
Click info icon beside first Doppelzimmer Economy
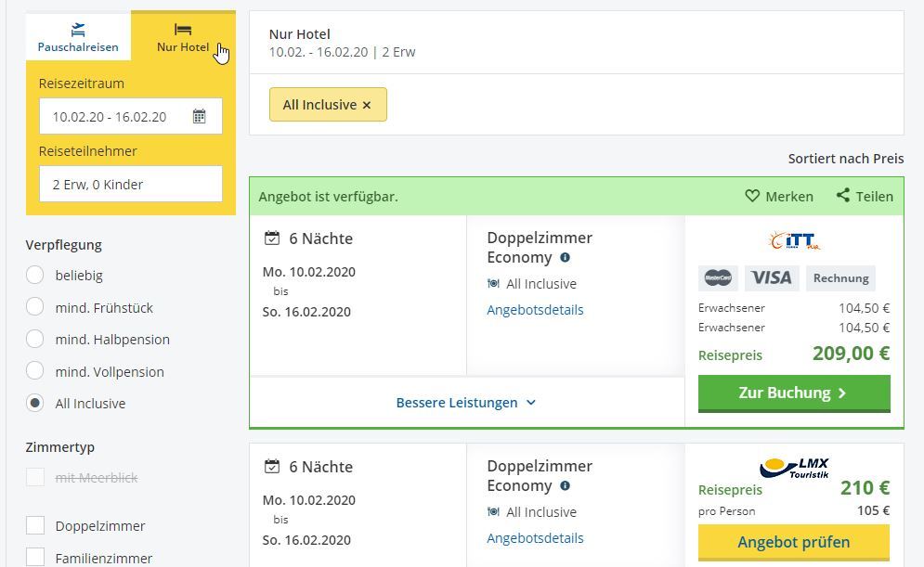click(x=565, y=258)
